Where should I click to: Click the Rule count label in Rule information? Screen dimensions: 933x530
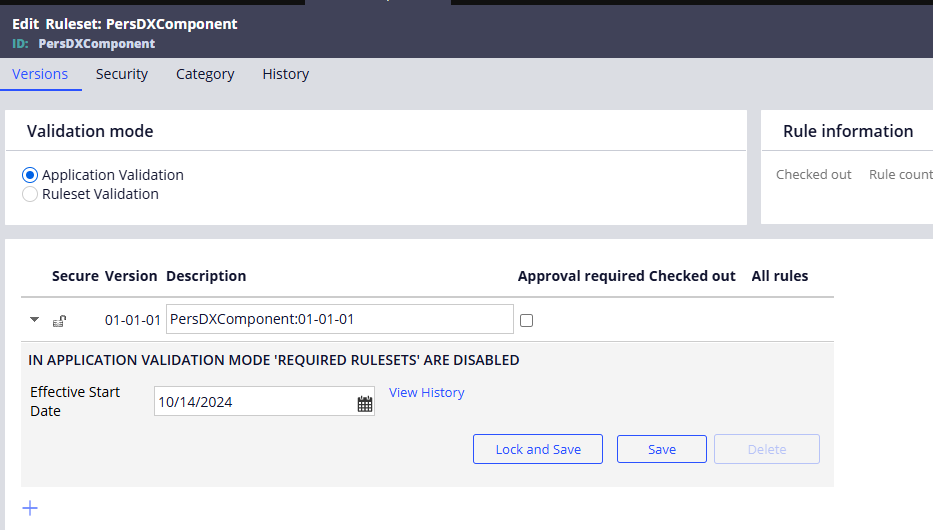901,174
